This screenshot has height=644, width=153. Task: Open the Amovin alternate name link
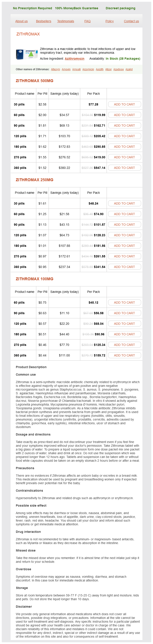coord(66,70)
